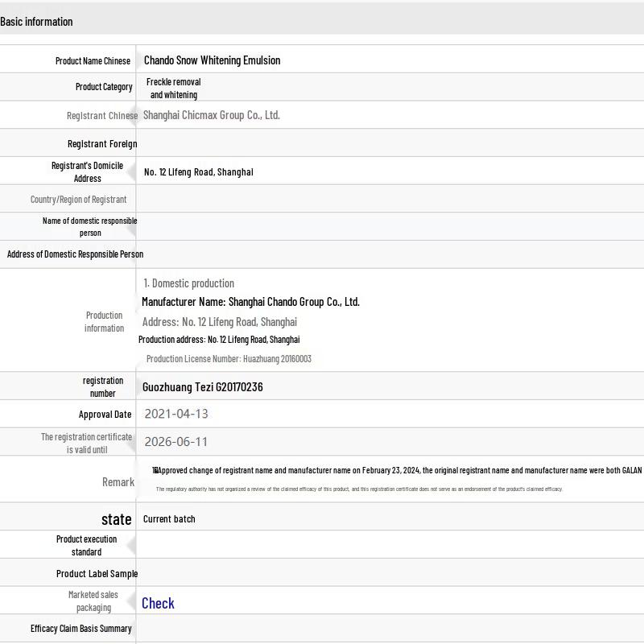
Task: Select product name Chando Snow Whitening Emulsion
Action: 212,60
